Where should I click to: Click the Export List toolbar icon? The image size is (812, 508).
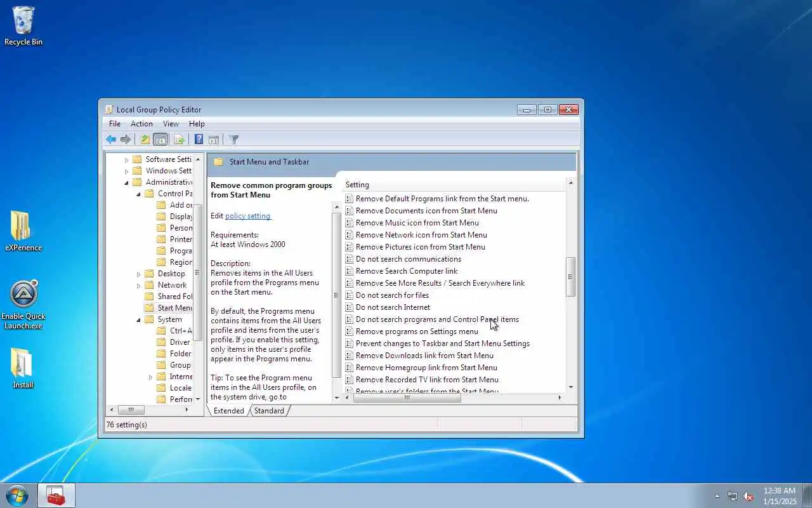[180, 140]
